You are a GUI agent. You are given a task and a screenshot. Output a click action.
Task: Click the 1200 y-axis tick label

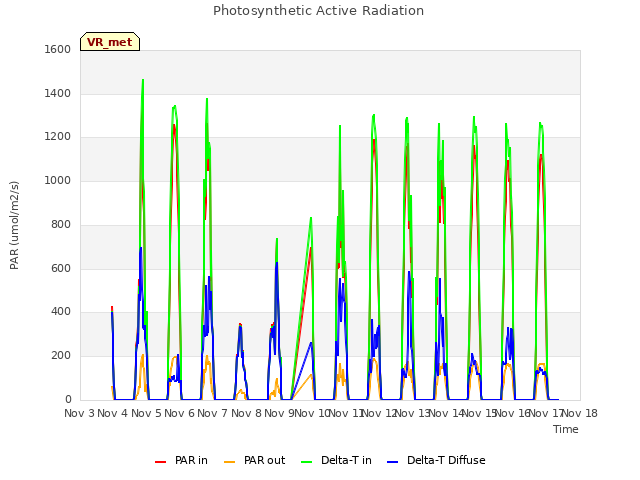pyautogui.click(x=58, y=137)
